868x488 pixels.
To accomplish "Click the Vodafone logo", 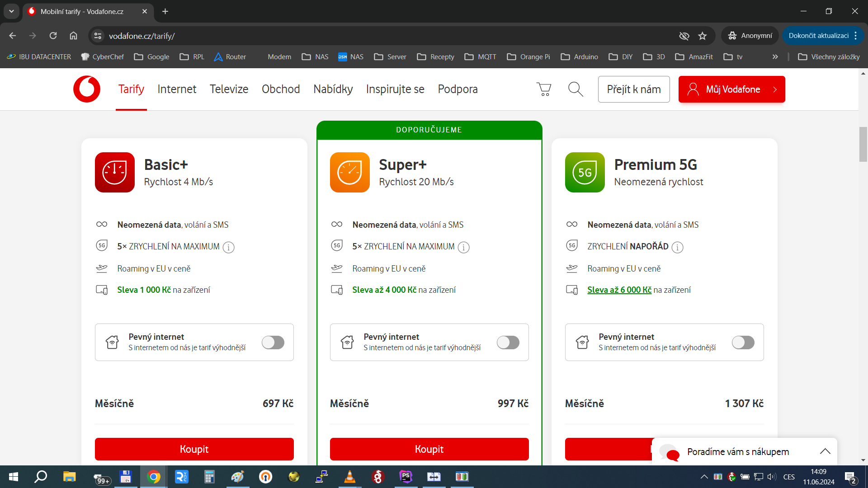I will [x=87, y=89].
